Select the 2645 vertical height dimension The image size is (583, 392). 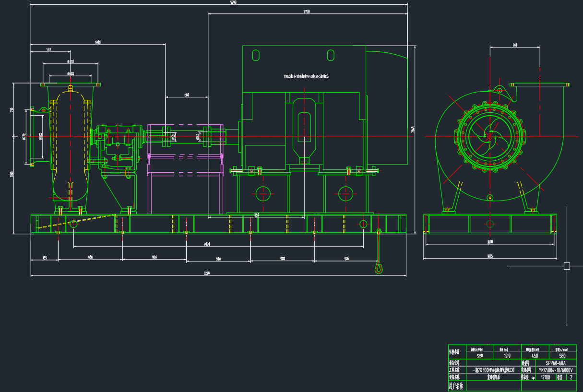(x=413, y=130)
